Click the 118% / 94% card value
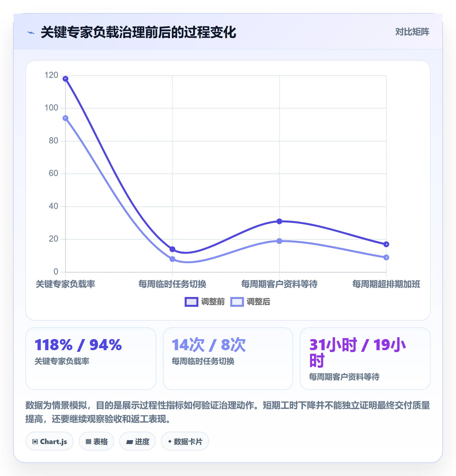 pyautogui.click(x=78, y=345)
